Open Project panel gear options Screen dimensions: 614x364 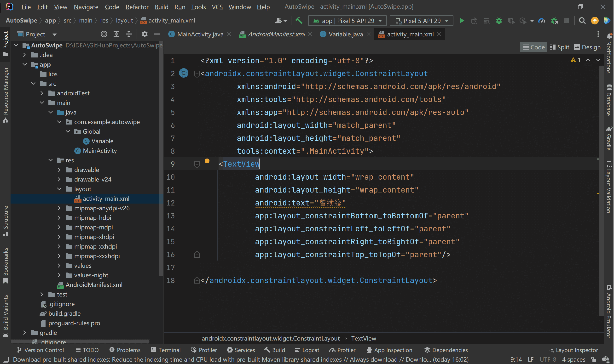tap(145, 34)
